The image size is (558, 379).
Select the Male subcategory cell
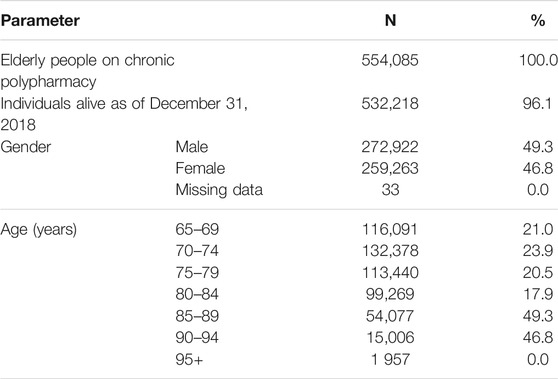192,147
